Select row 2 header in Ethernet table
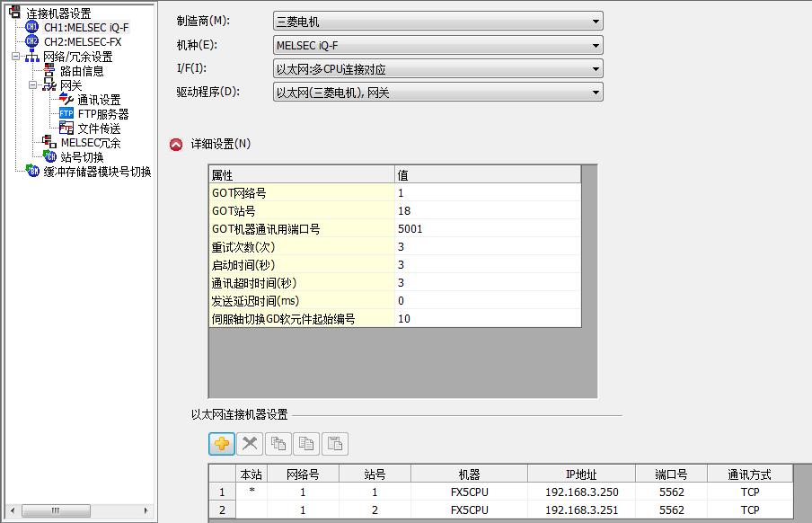The image size is (812, 523). (221, 510)
